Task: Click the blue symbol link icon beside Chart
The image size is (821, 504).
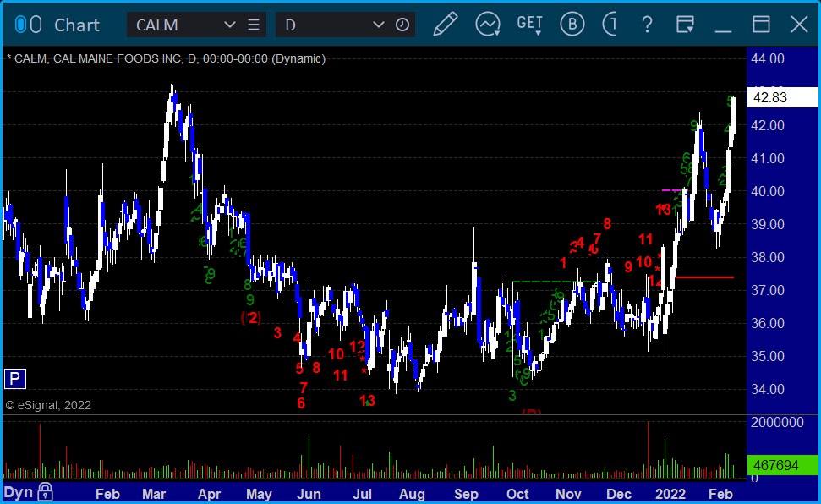Action: pyautogui.click(x=28, y=25)
